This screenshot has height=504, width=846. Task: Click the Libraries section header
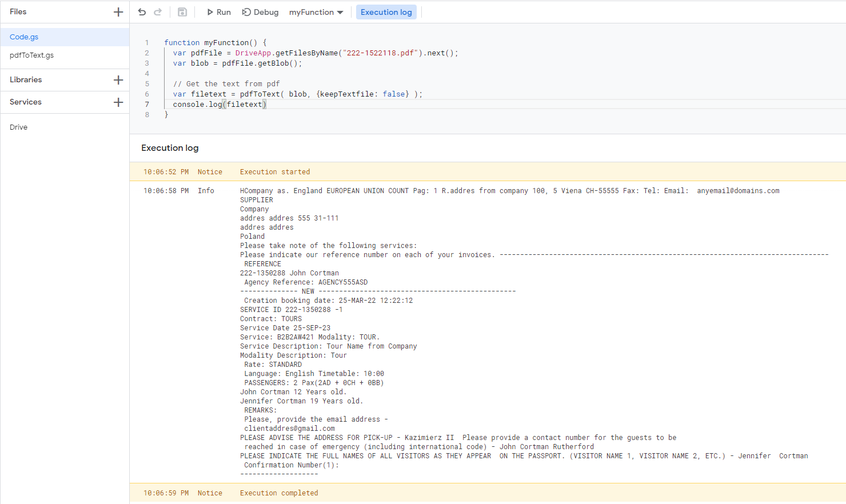coord(26,80)
